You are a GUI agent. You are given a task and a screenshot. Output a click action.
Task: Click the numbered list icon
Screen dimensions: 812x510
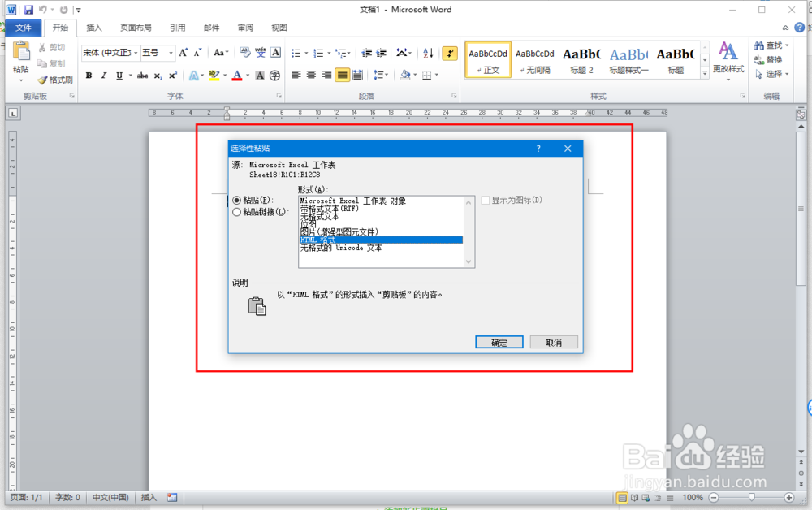tap(318, 53)
